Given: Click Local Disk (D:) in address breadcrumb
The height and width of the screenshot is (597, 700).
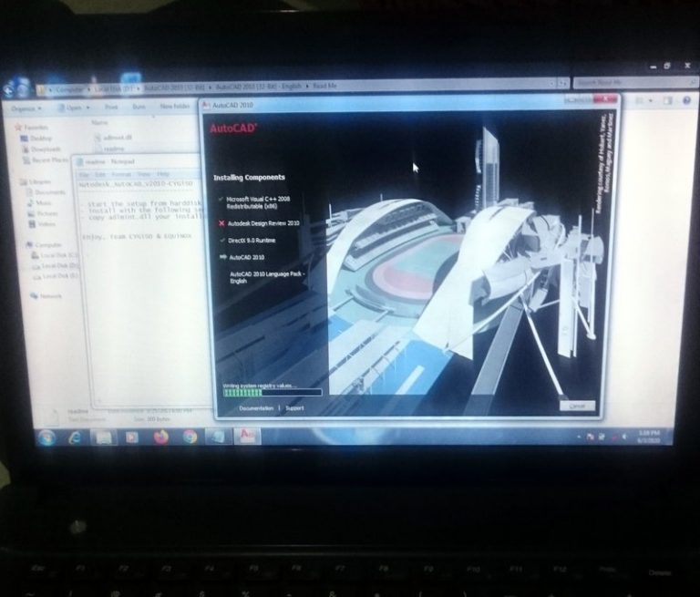Looking at the screenshot, I should (114, 88).
